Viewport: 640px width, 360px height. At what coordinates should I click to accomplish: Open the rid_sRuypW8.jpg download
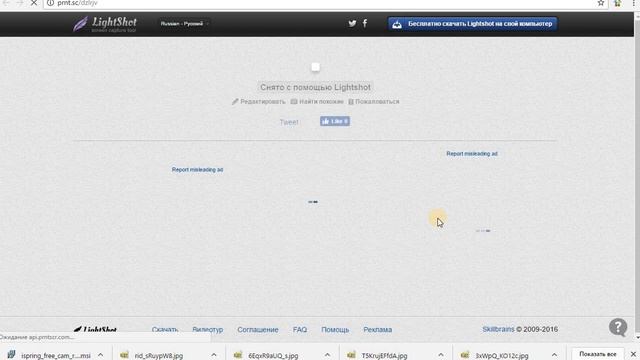point(152,356)
